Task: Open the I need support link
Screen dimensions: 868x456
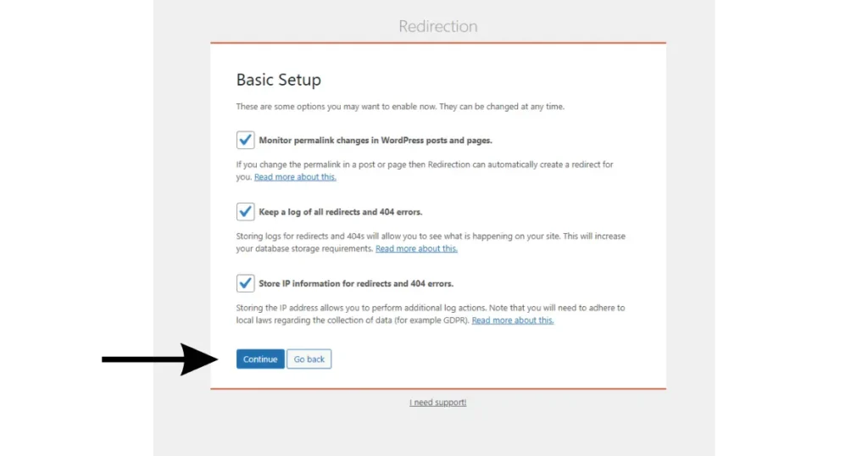Action: tap(437, 403)
